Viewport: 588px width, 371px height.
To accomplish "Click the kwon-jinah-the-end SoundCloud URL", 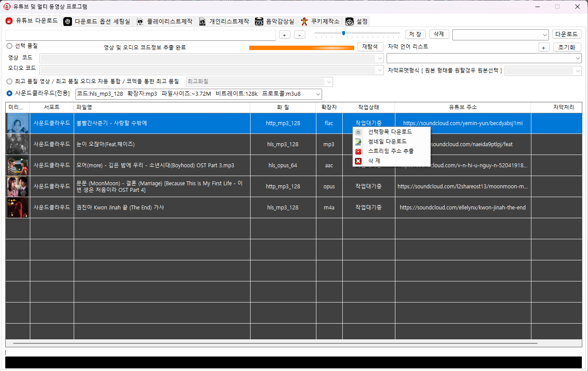I will click(463, 207).
